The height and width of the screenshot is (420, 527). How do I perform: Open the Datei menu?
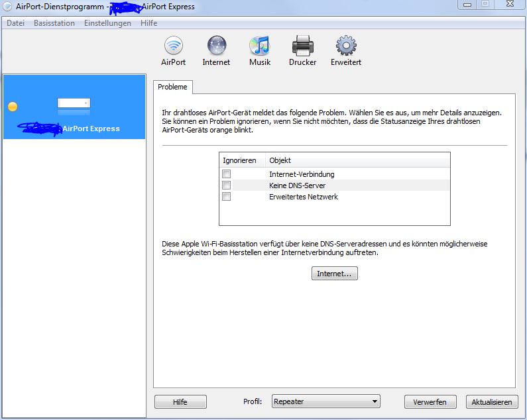coord(15,23)
